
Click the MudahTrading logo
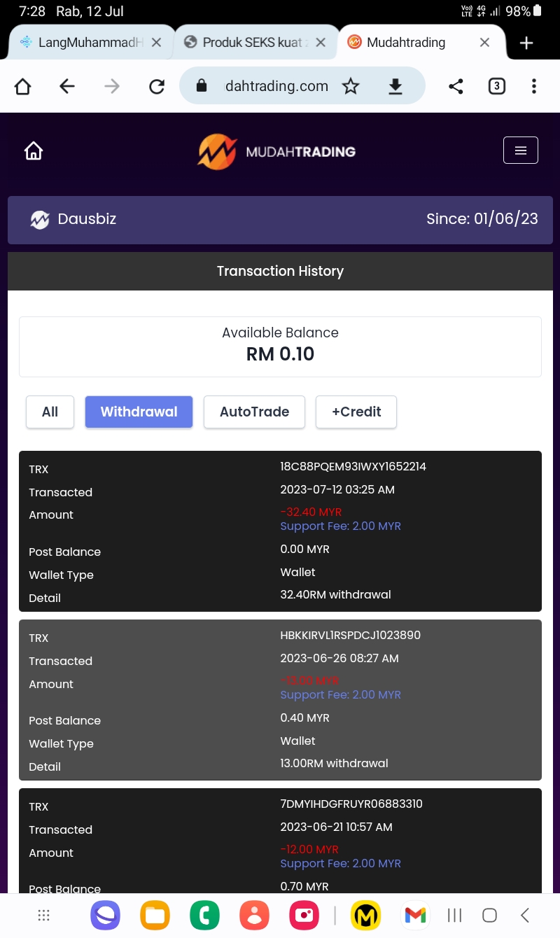(x=276, y=151)
